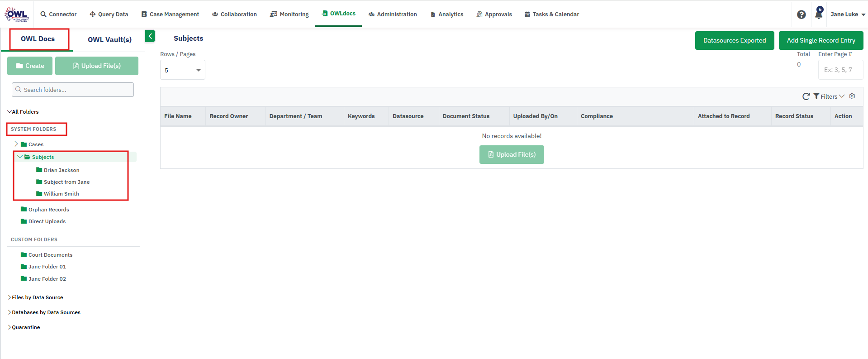
Task: Open the Court Documents folder
Action: [x=50, y=255]
